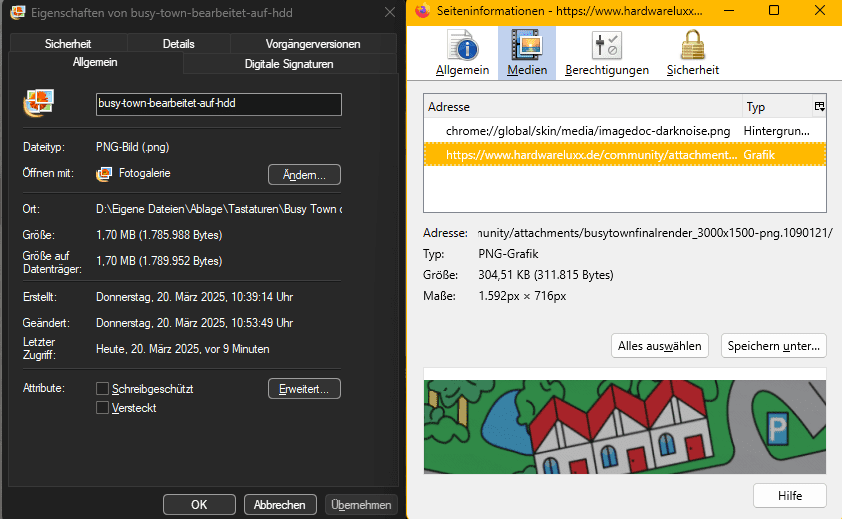This screenshot has height=519, width=842.
Task: Select the hardwareluxx.de attachment Grafik row
Action: 625,155
